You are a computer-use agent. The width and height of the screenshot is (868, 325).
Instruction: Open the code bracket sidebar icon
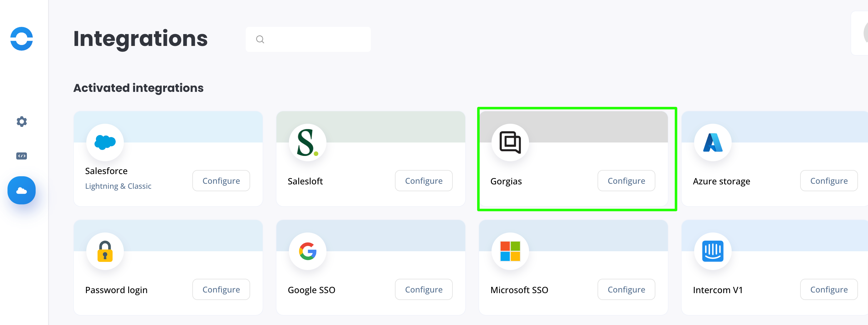coord(22,156)
